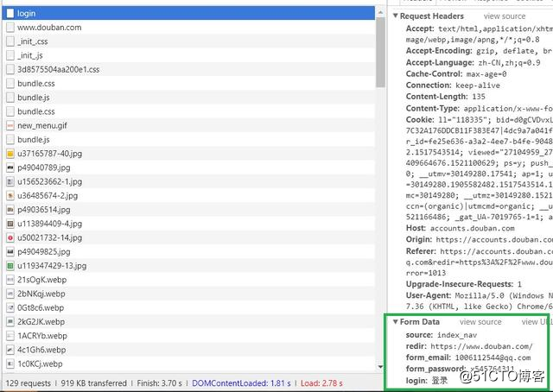Click icon of 21sOgK.webp
This screenshot has height=392, width=553.
(x=10, y=280)
